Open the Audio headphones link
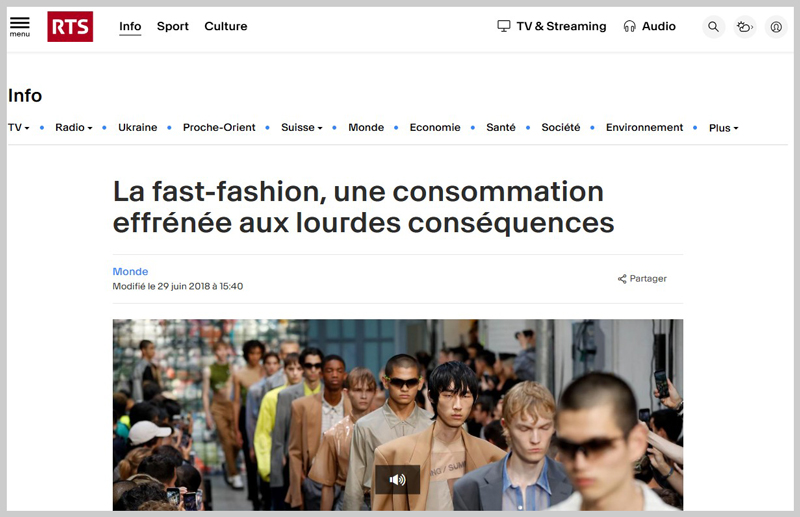Viewport: 800px width, 517px height. 649,26
